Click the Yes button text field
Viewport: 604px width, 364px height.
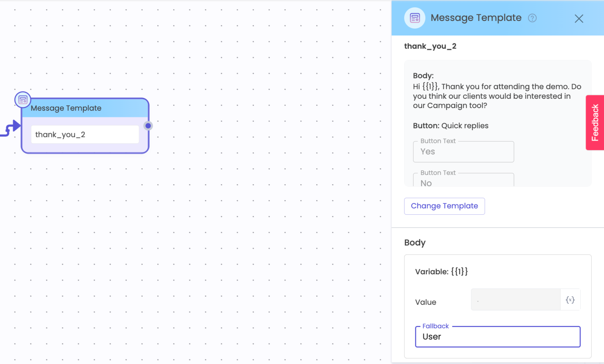point(463,152)
